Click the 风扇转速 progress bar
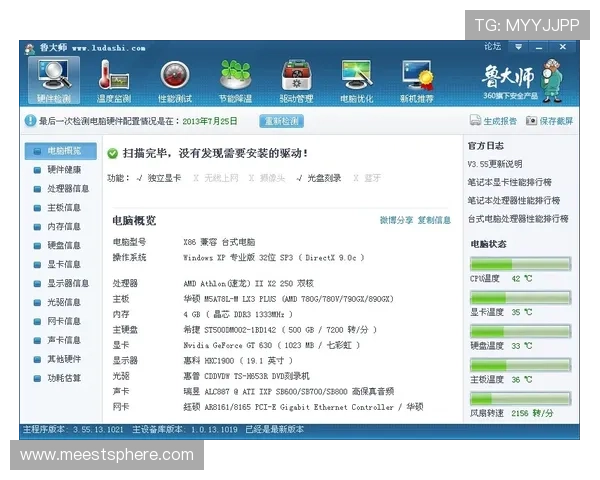 520,399
